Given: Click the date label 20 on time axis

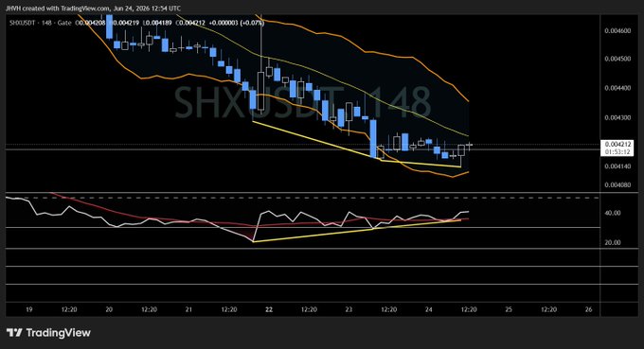Looking at the screenshot, I should coord(109,309).
